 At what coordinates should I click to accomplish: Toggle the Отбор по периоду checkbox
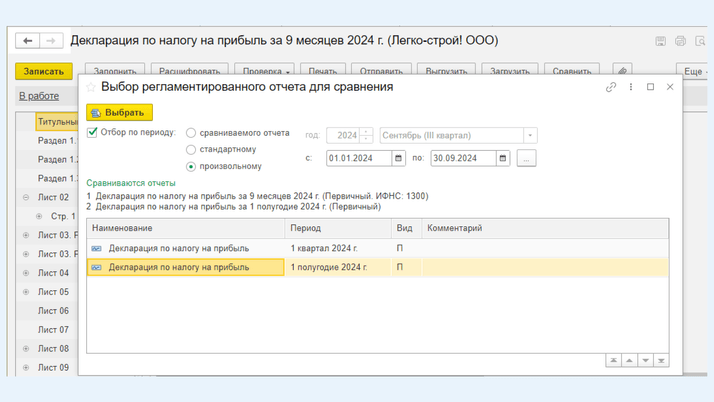click(x=92, y=132)
